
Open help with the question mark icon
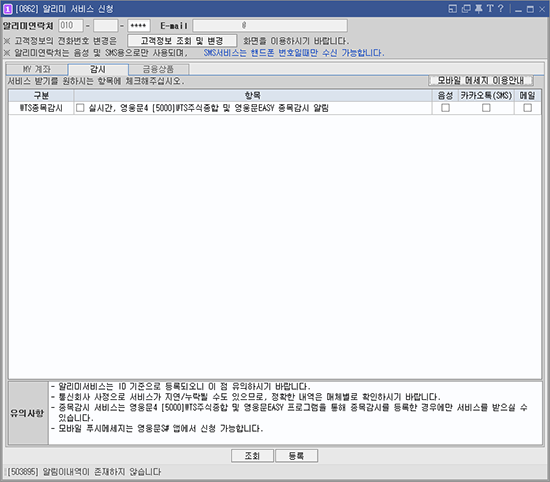click(x=501, y=9)
